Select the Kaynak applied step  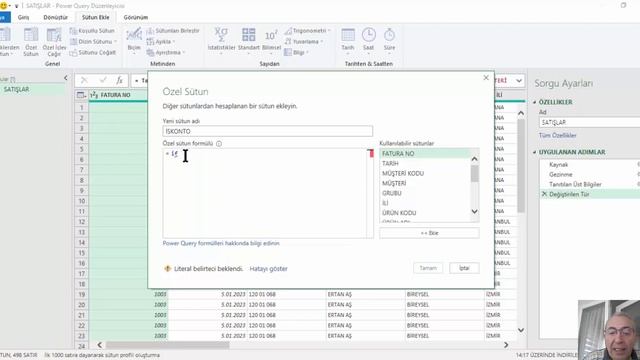pos(589,164)
